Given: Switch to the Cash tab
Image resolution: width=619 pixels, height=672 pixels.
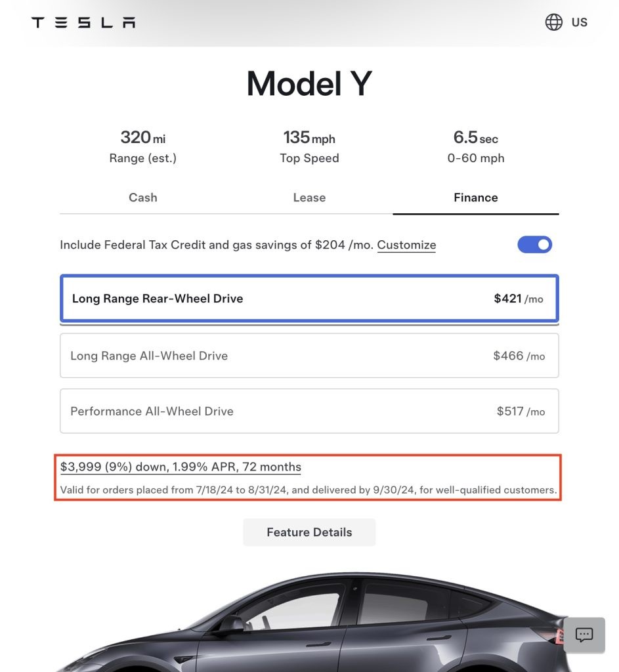Looking at the screenshot, I should coord(142,198).
